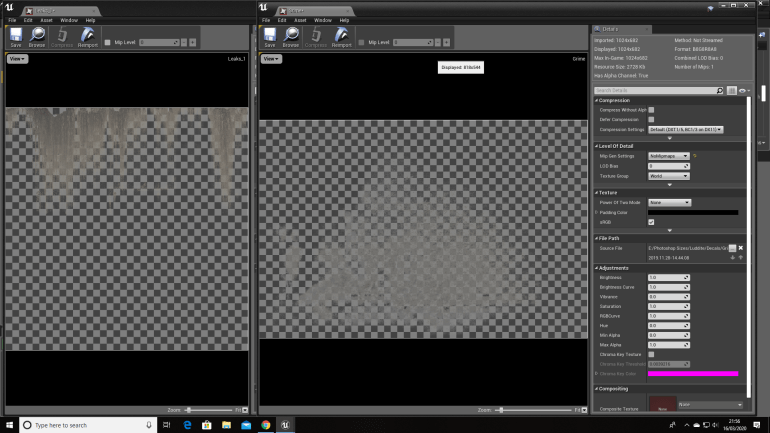The height and width of the screenshot is (433, 770).
Task: Click the LOD Bias value field
Action: point(669,166)
